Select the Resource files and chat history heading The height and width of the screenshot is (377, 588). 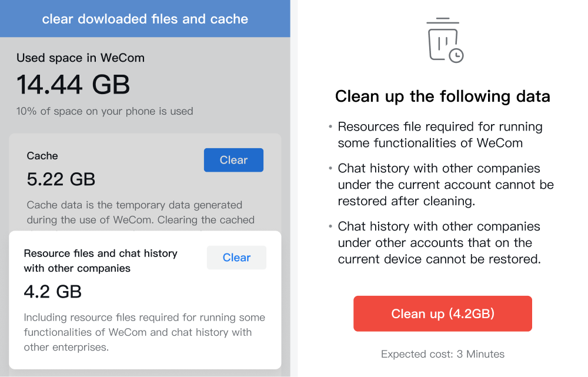[101, 261]
